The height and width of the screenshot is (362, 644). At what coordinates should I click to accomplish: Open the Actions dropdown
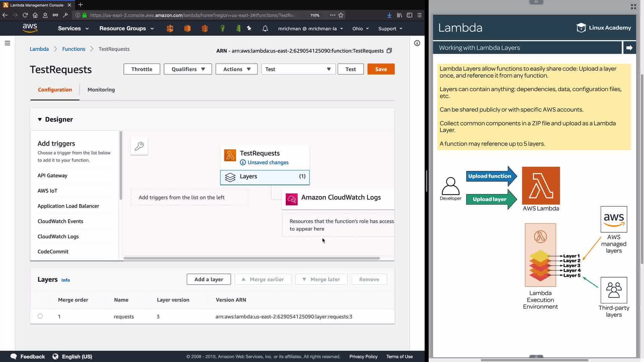point(236,69)
